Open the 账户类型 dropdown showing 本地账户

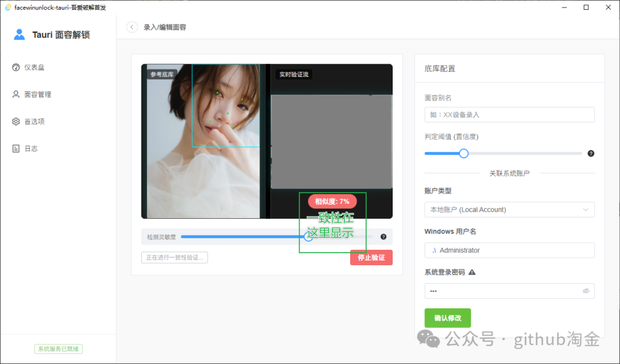509,210
